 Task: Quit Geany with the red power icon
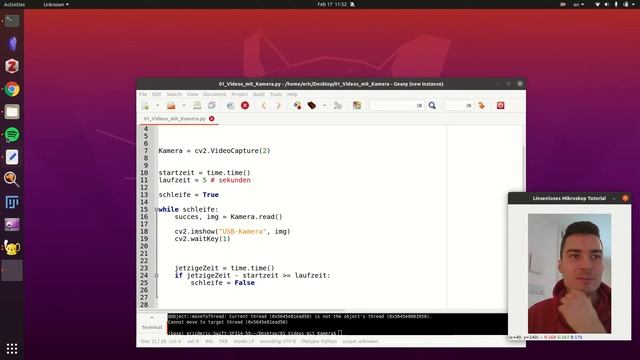click(x=501, y=106)
